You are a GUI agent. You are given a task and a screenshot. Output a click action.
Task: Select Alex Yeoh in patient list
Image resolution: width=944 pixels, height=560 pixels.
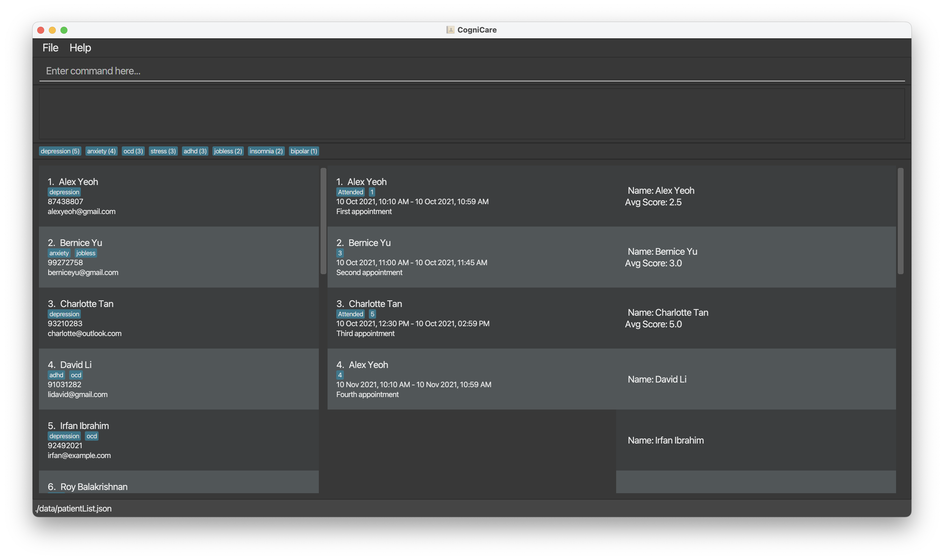(x=178, y=196)
